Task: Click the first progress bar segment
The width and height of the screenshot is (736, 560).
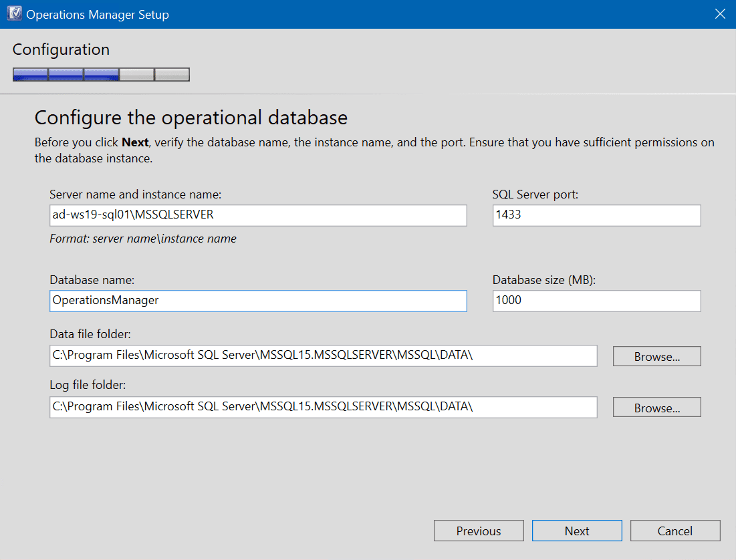Action: [30, 74]
